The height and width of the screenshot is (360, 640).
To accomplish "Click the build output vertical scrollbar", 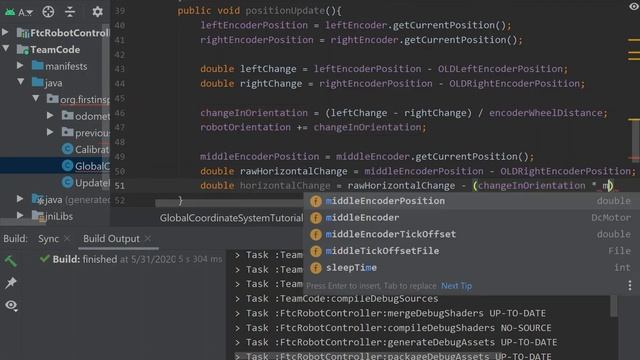I will tap(614, 306).
